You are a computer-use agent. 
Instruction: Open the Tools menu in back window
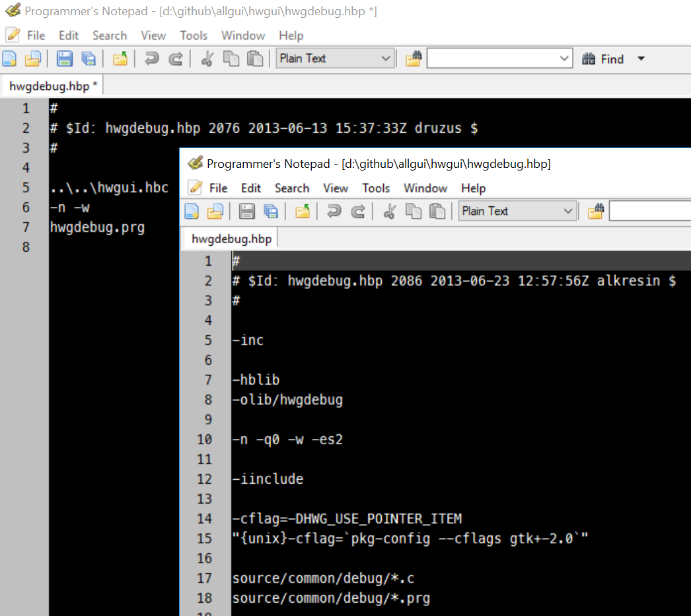(194, 36)
